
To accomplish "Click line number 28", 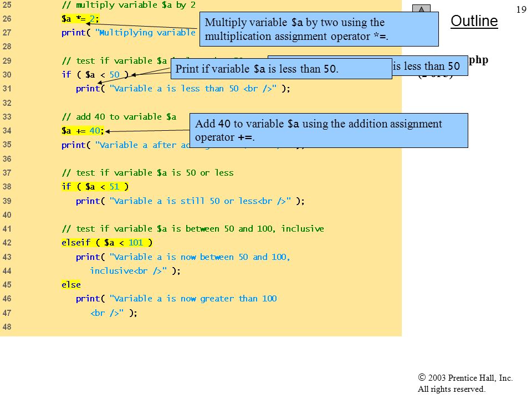I will [x=7, y=47].
